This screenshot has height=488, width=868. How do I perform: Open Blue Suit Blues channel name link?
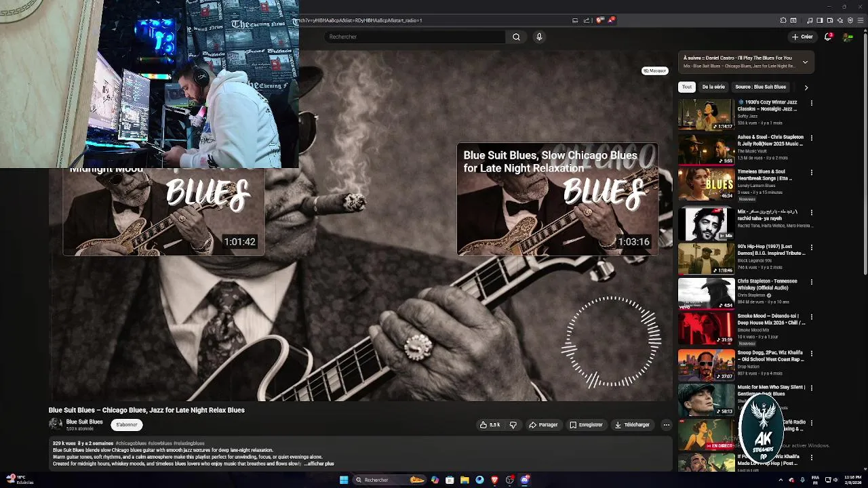coord(84,422)
